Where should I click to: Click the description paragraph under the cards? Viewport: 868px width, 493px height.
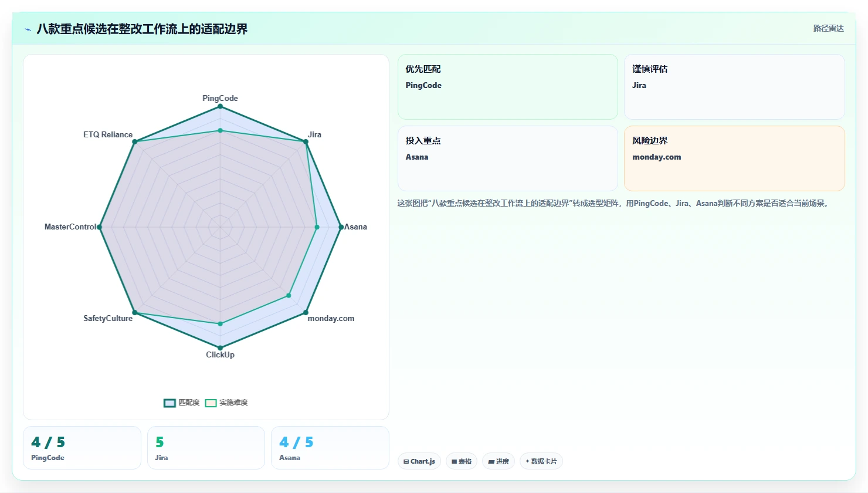(614, 203)
